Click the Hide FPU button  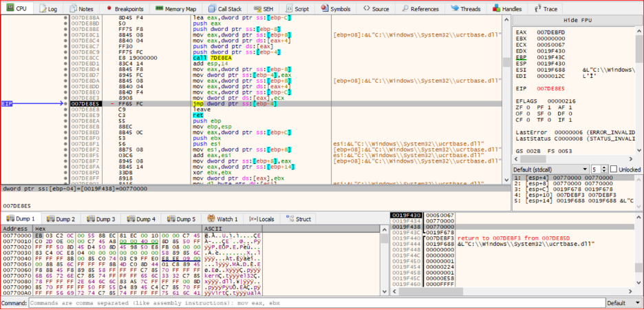click(x=577, y=20)
